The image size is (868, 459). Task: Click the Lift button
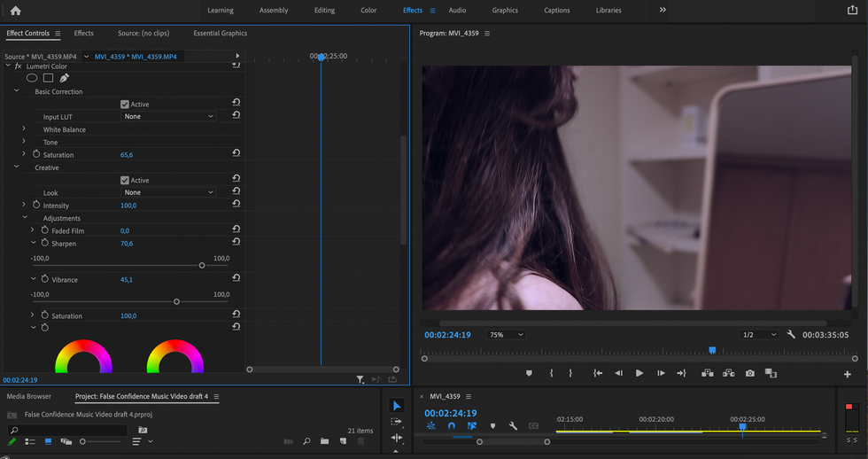click(x=708, y=373)
